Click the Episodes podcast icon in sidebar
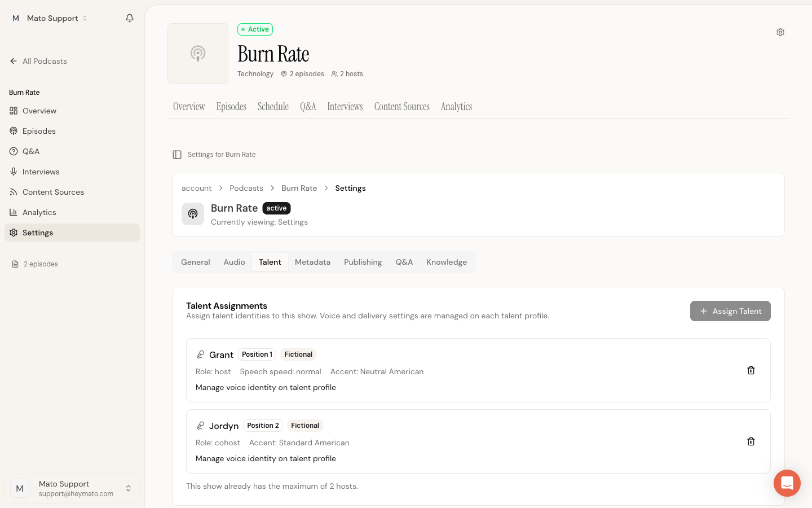Viewport: 812px width, 508px height. 14,131
